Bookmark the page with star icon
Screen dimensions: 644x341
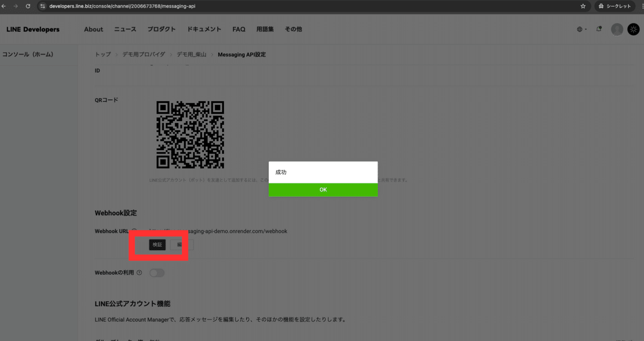coord(583,6)
